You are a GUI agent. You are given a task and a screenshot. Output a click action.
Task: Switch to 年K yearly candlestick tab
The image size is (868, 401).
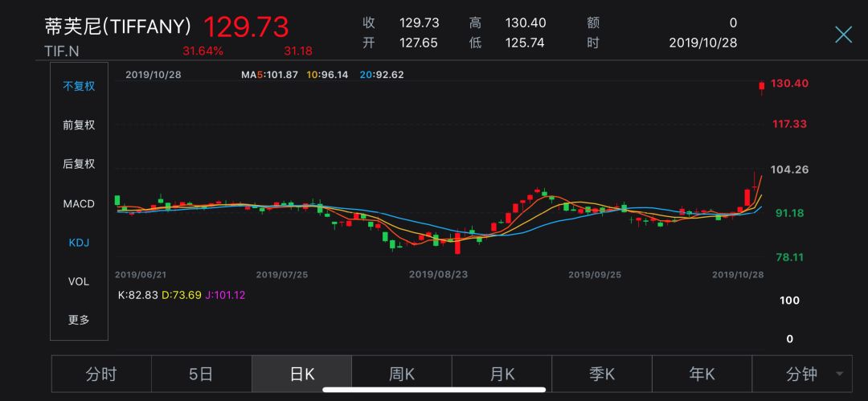[x=702, y=374]
